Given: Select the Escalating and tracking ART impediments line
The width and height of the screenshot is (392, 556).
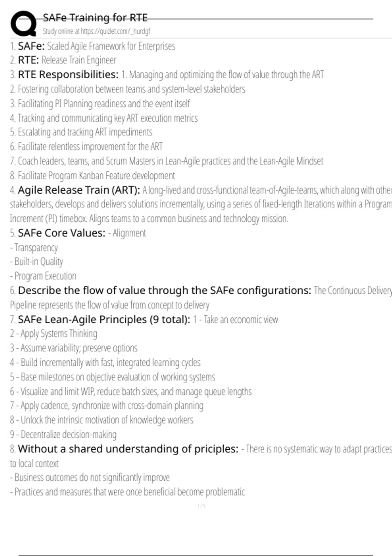Looking at the screenshot, I should 81,132.
